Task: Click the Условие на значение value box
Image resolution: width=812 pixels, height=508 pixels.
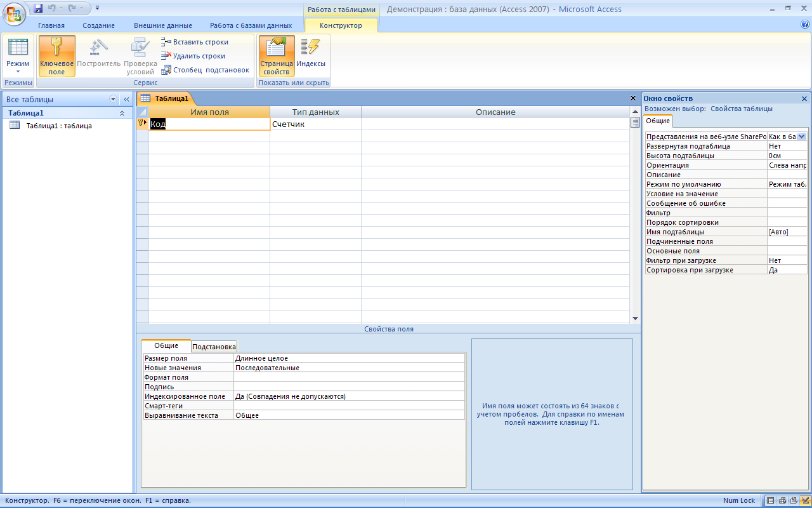Action: pyautogui.click(x=787, y=194)
